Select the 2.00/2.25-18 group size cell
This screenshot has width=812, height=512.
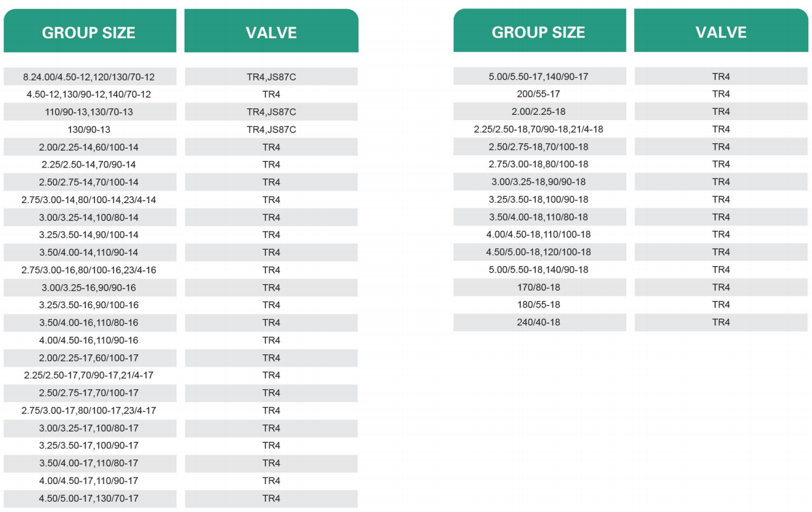tap(539, 112)
